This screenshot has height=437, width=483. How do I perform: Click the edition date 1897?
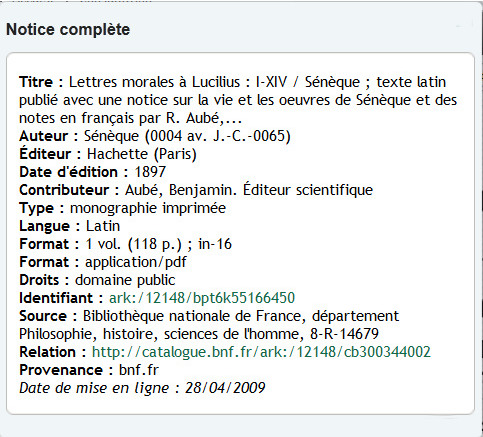tap(150, 172)
